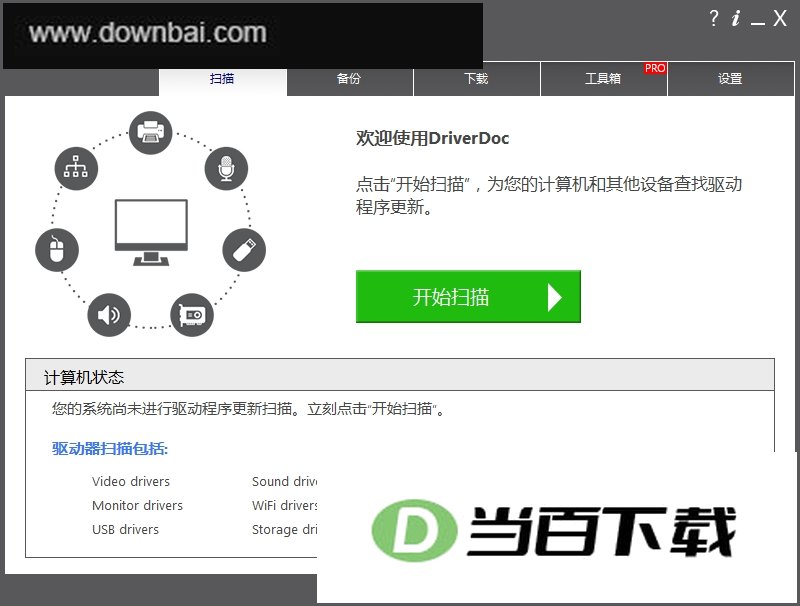Click the "USB drivers" text
The width and height of the screenshot is (800, 606).
(x=125, y=529)
